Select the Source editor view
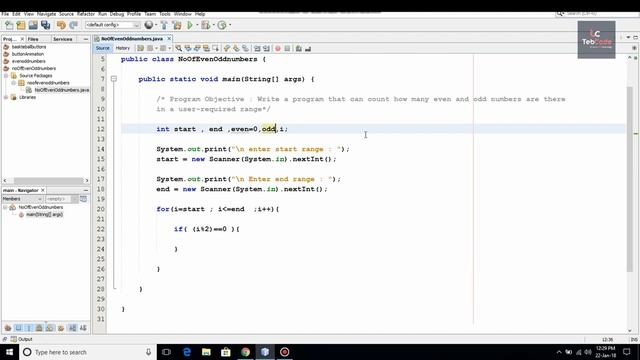This screenshot has width=640, height=360. click(102, 48)
